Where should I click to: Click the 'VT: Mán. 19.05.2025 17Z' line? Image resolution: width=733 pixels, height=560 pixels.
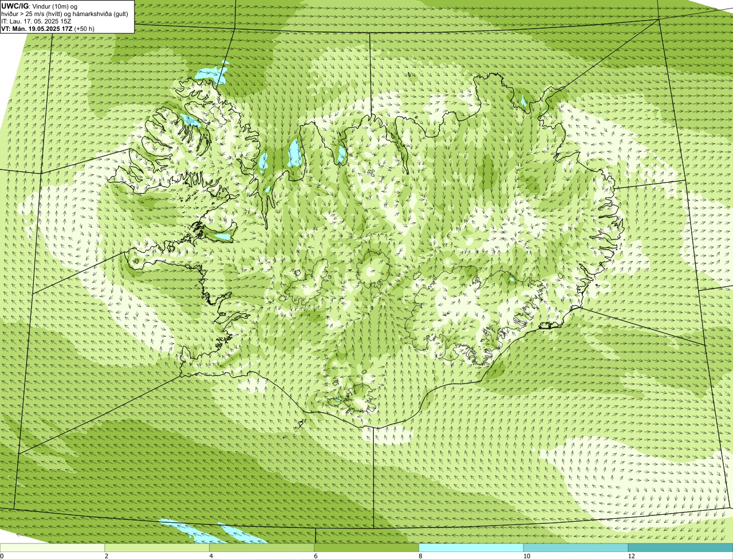tap(48, 29)
